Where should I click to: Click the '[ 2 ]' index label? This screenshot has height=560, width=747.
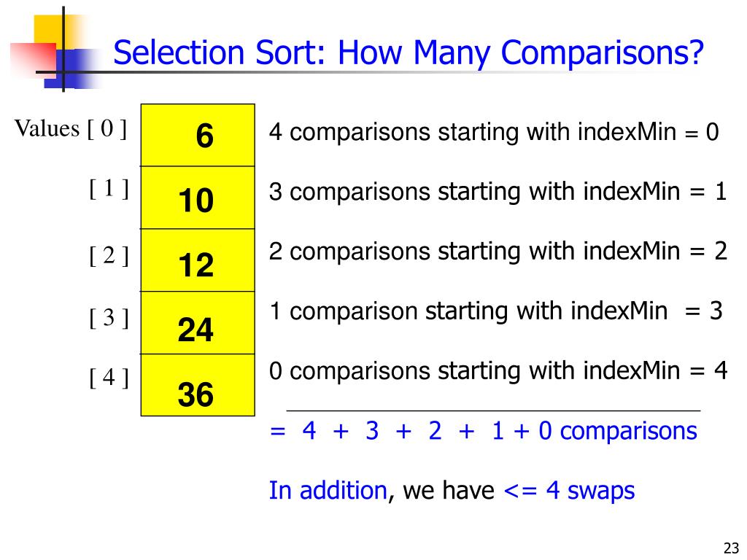(109, 256)
